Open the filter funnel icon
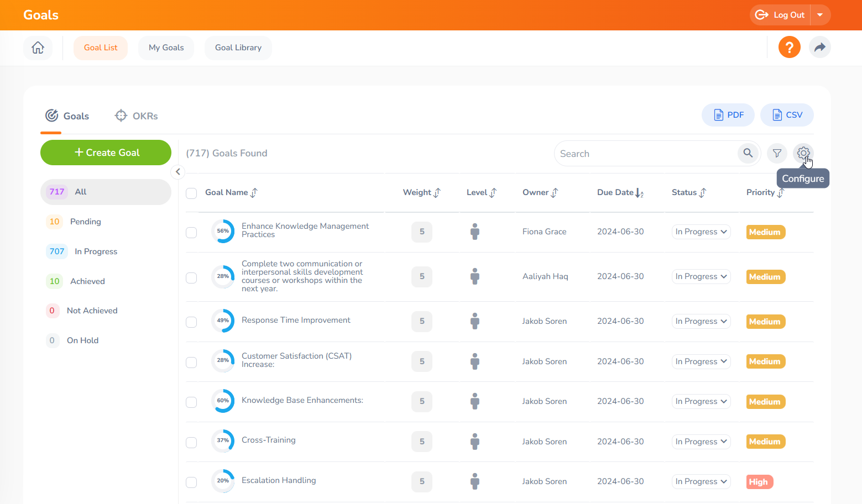The image size is (862, 504). [x=777, y=153]
